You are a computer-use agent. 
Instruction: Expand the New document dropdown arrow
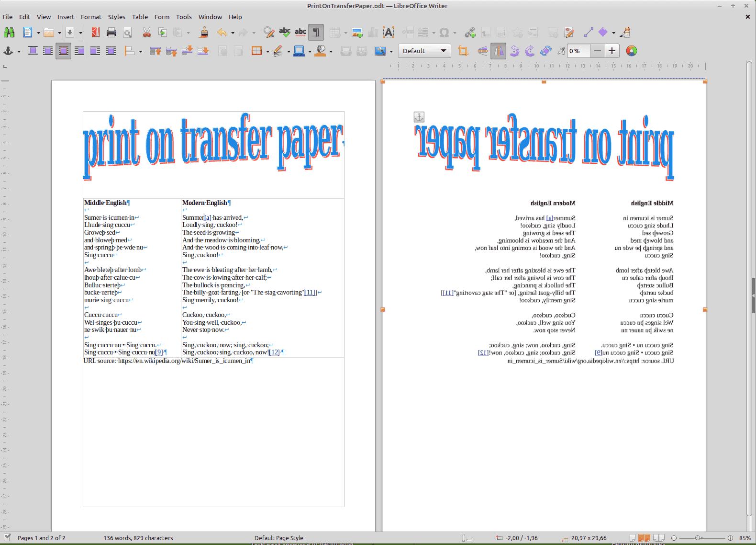[x=38, y=33]
